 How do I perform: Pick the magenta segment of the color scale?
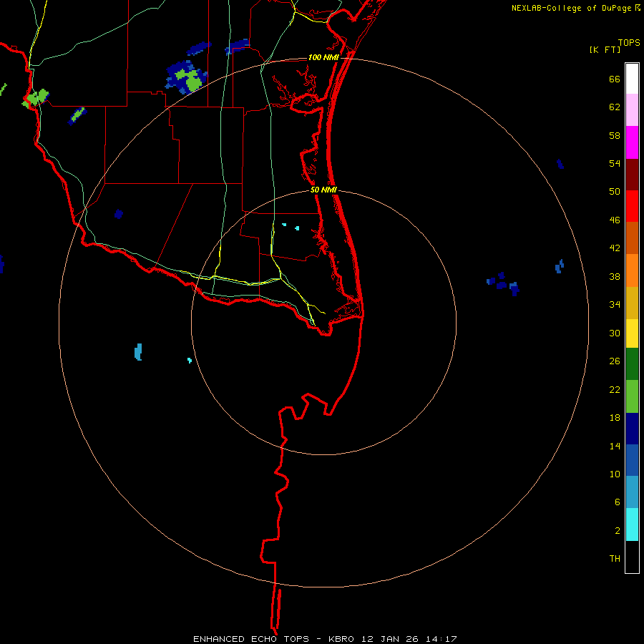coord(632,142)
